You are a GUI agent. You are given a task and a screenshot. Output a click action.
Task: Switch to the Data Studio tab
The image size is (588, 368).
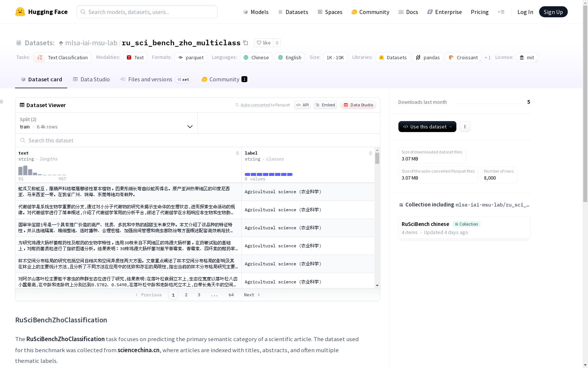click(91, 79)
